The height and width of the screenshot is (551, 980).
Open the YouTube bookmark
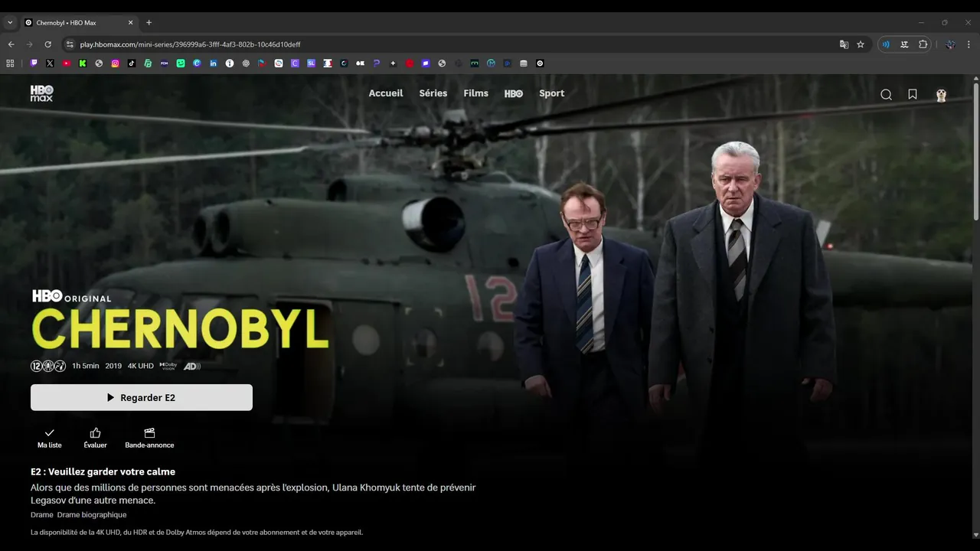pos(67,64)
